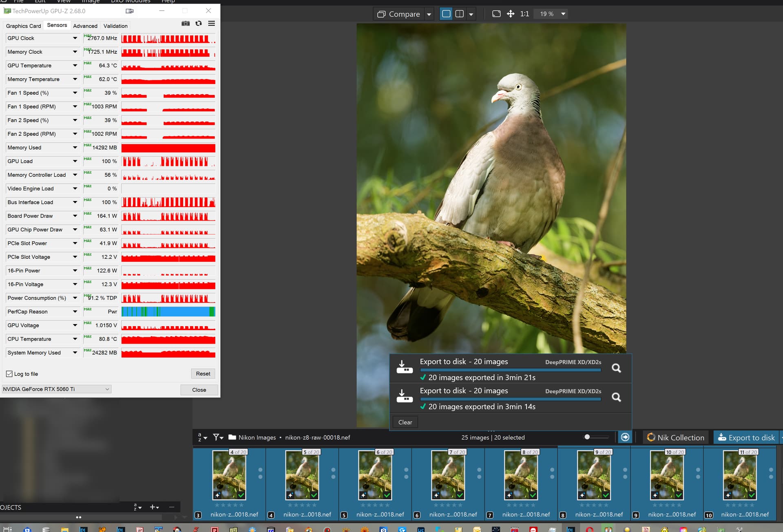The image size is (783, 532).
Task: Select the split side-by-side view icon
Action: click(460, 14)
